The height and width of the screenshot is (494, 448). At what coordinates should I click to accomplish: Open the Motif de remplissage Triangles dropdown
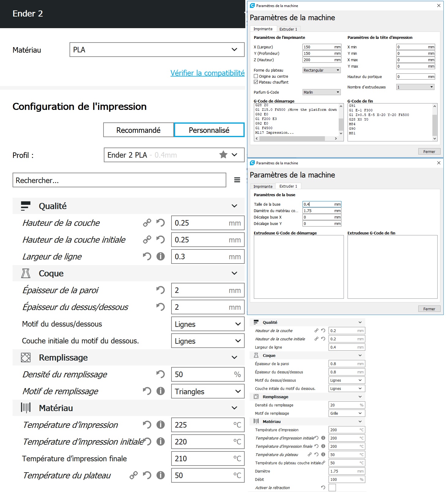(x=208, y=391)
